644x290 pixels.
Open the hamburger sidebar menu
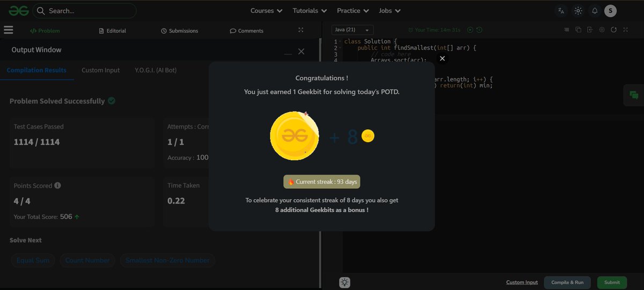(x=8, y=30)
